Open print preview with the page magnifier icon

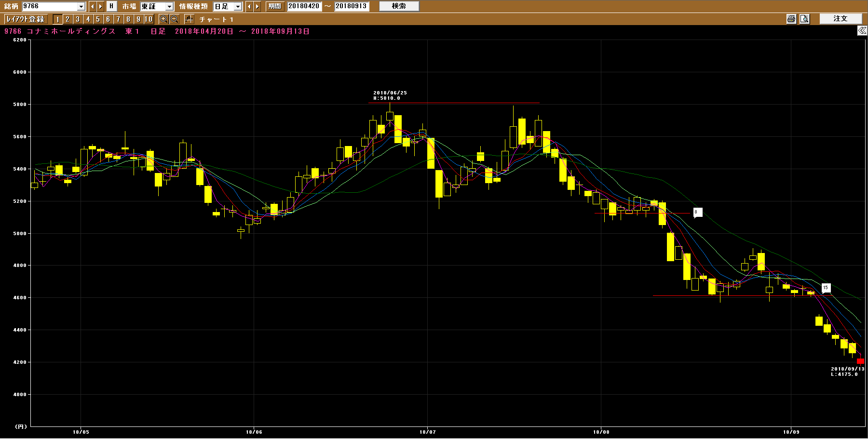coord(804,19)
